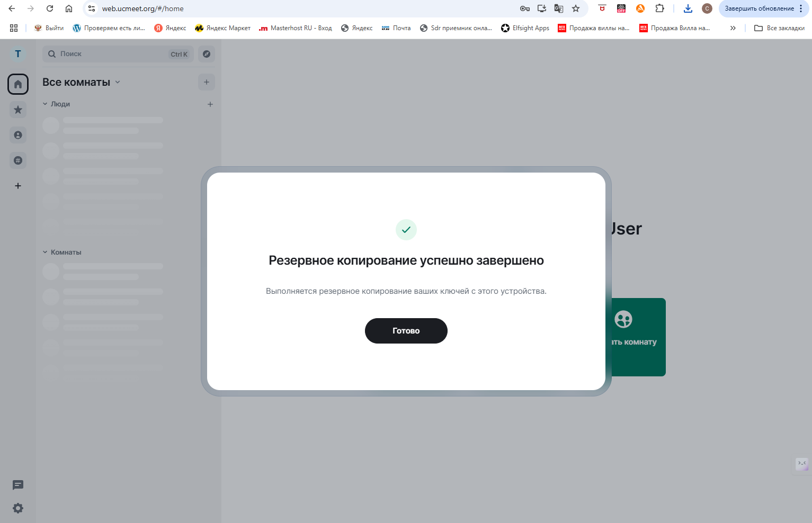Open the feedback chat bubble icon

17,484
